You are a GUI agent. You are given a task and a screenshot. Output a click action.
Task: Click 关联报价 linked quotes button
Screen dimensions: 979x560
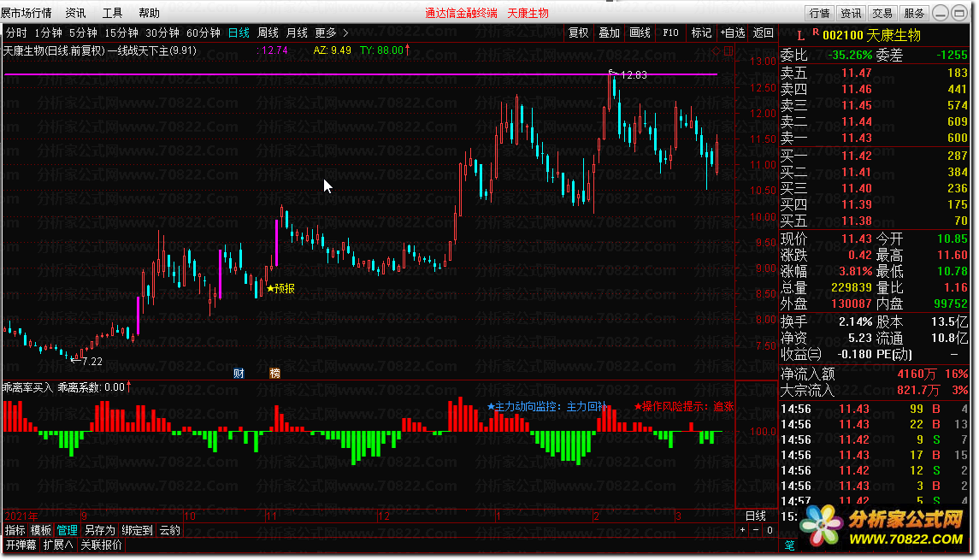click(x=101, y=545)
